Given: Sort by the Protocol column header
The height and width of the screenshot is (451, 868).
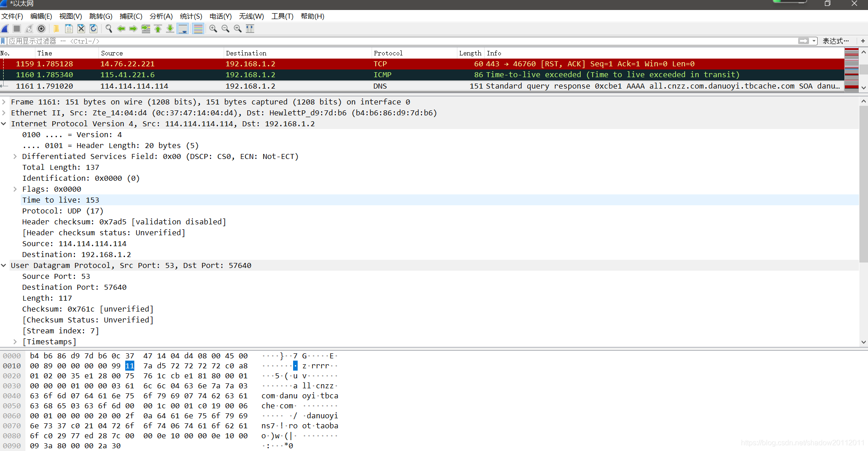Looking at the screenshot, I should click(414, 53).
